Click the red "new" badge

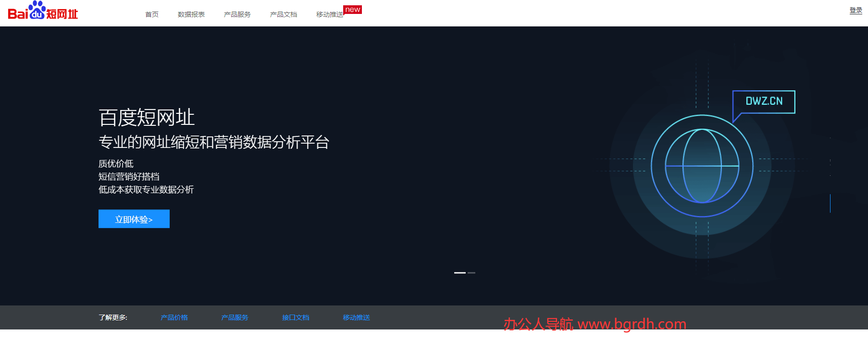point(352,10)
